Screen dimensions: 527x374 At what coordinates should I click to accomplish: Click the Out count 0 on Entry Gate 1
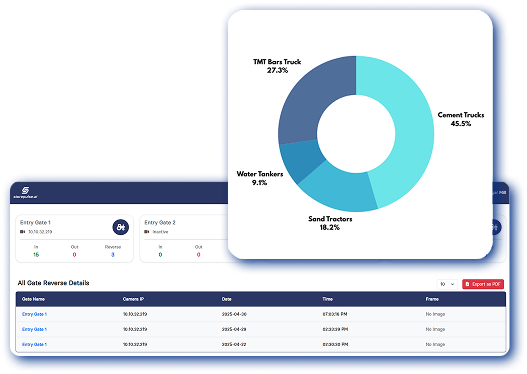[x=74, y=255]
